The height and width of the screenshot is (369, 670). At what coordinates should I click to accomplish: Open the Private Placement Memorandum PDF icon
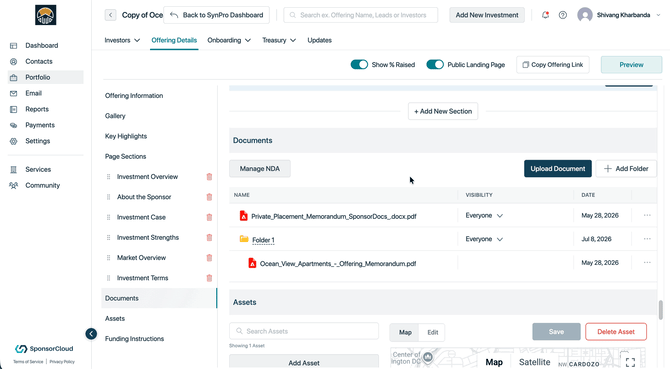coord(244,216)
